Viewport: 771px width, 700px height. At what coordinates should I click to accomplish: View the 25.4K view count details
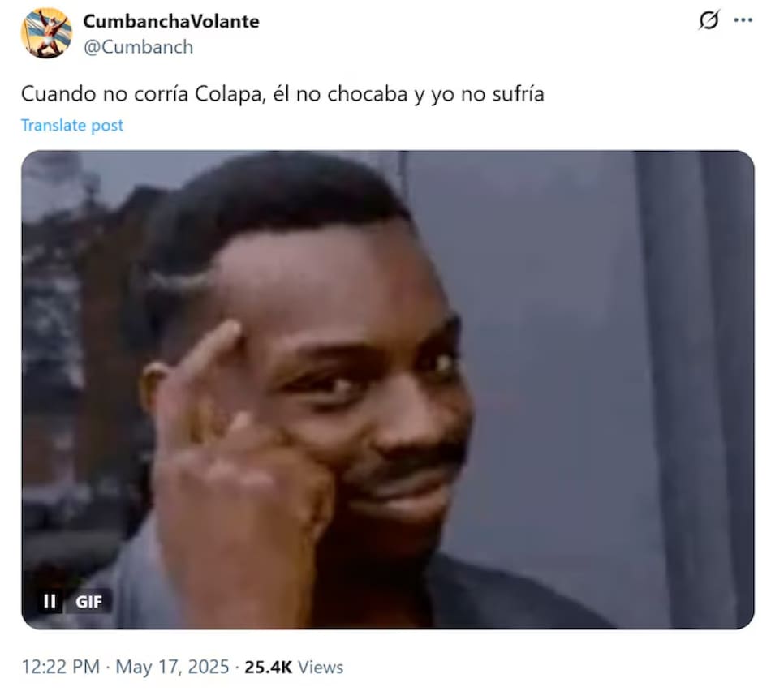(269, 667)
